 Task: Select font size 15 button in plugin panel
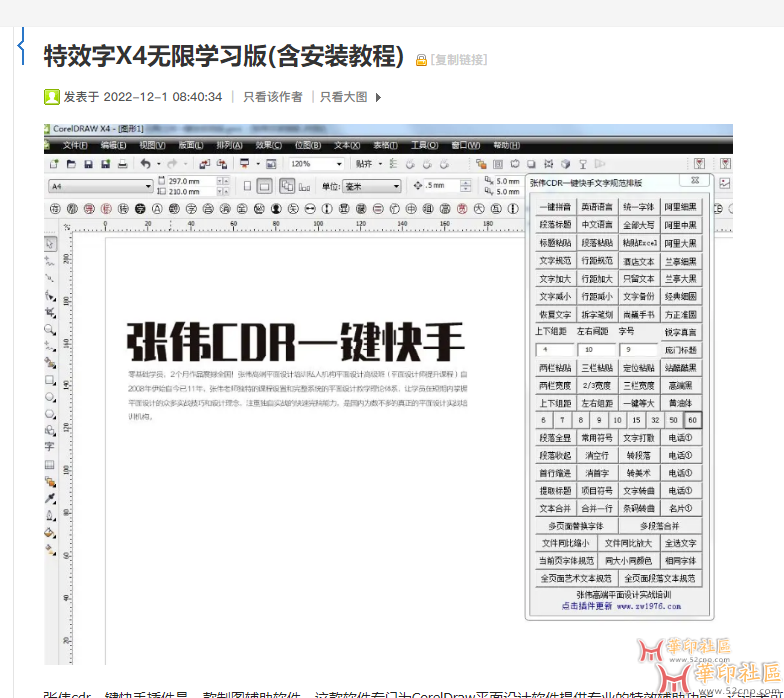636,420
